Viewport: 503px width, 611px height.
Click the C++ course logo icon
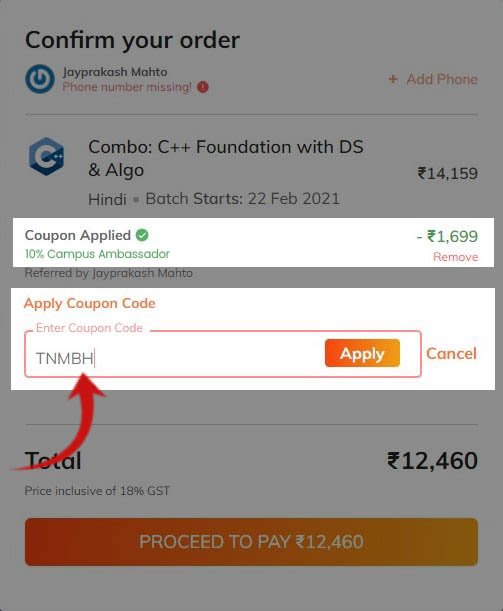pyautogui.click(x=46, y=156)
